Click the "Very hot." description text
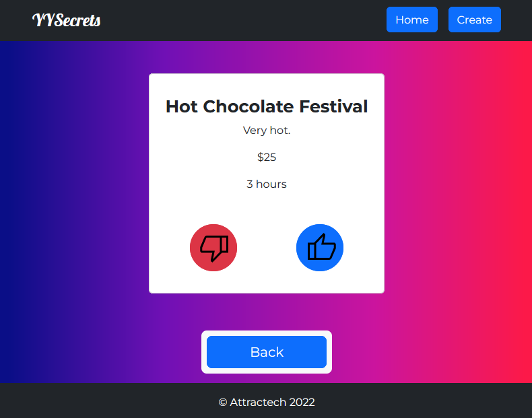The width and height of the screenshot is (532, 418). (x=267, y=131)
